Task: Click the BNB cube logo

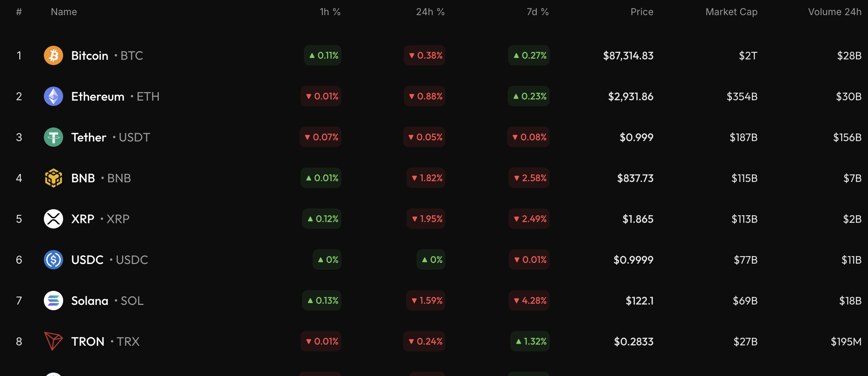Action: pos(53,178)
